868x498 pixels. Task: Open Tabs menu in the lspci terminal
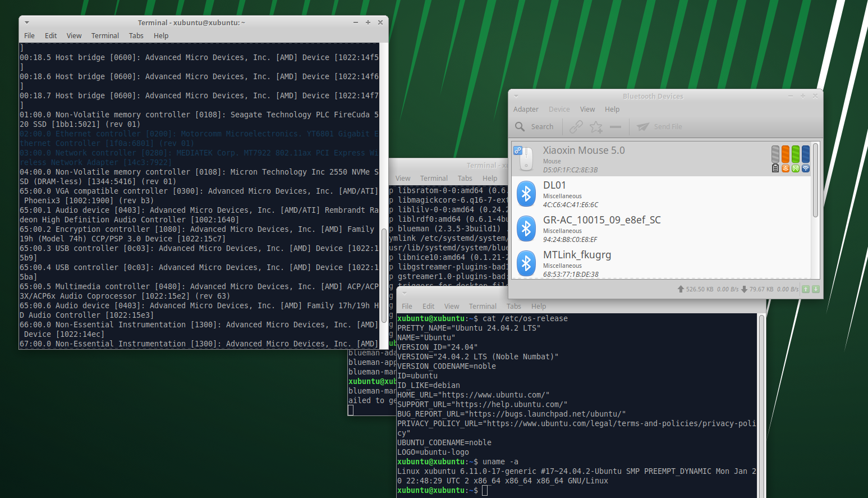click(136, 36)
